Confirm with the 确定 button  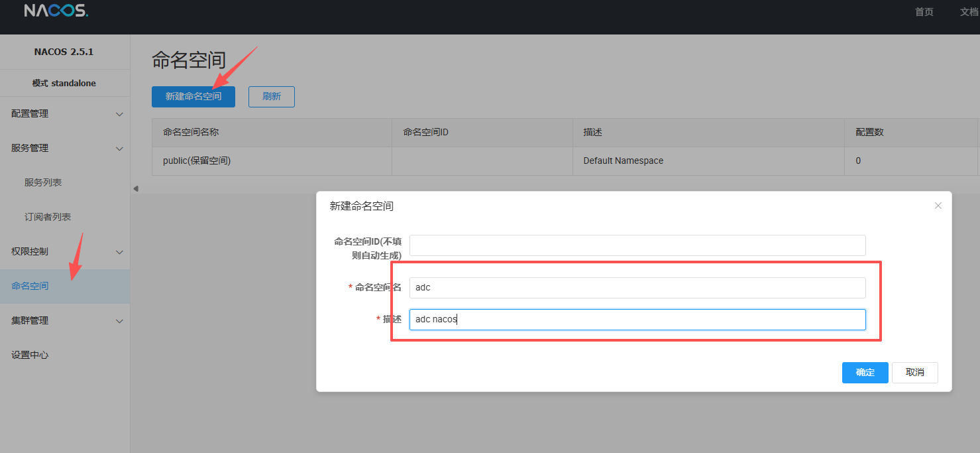click(x=865, y=372)
